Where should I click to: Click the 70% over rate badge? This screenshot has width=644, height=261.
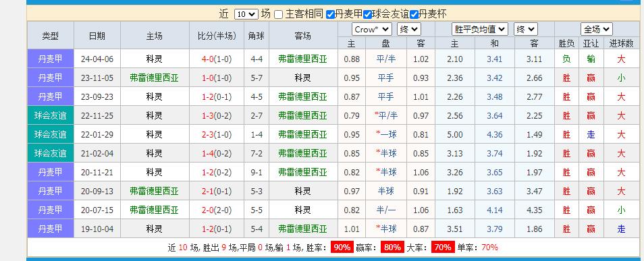pyautogui.click(x=443, y=247)
